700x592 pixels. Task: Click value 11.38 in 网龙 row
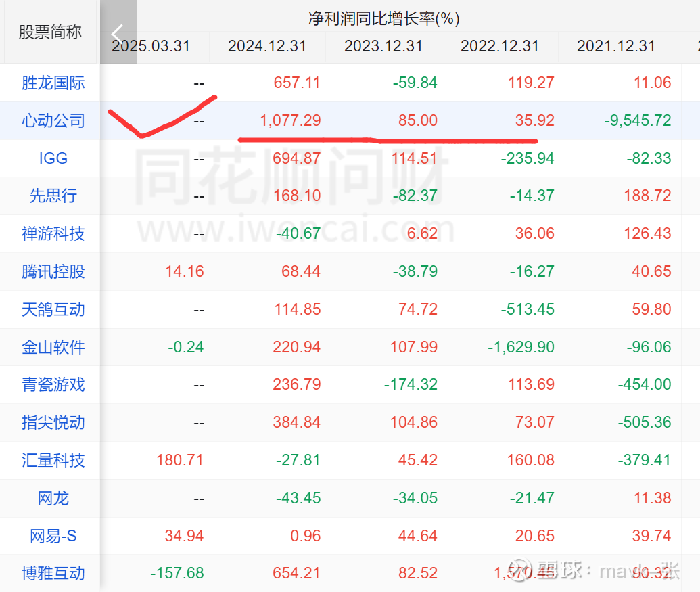[x=653, y=498]
